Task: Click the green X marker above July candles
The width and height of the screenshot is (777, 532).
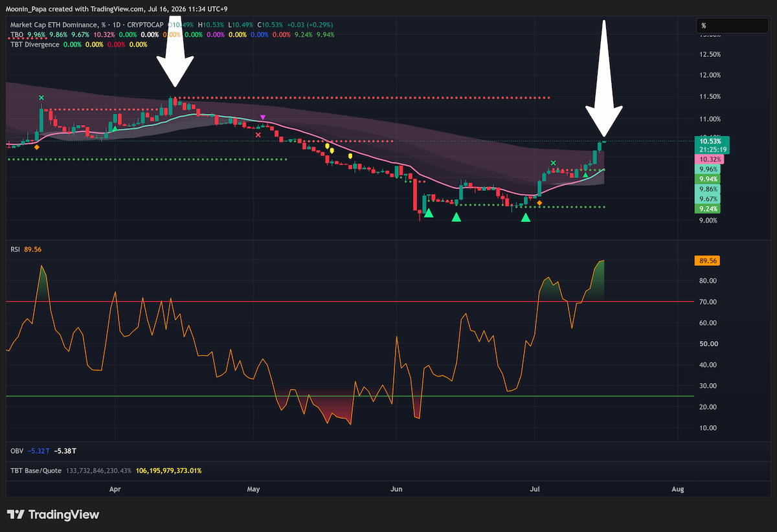Action: (553, 163)
